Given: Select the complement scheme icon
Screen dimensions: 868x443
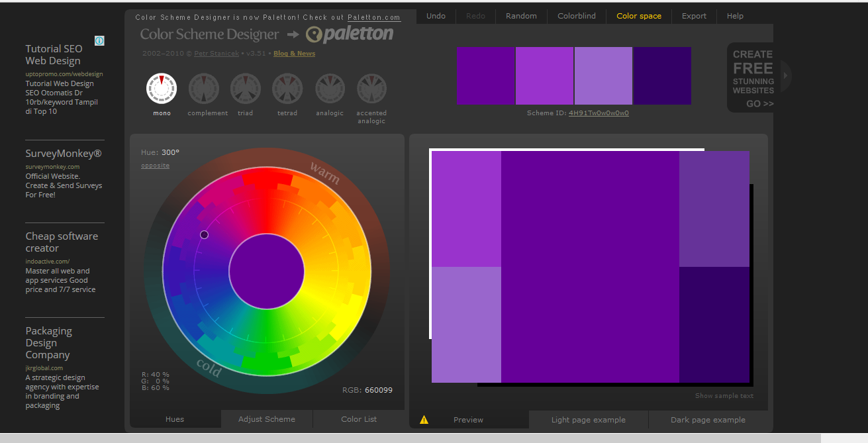Looking at the screenshot, I should pyautogui.click(x=204, y=89).
